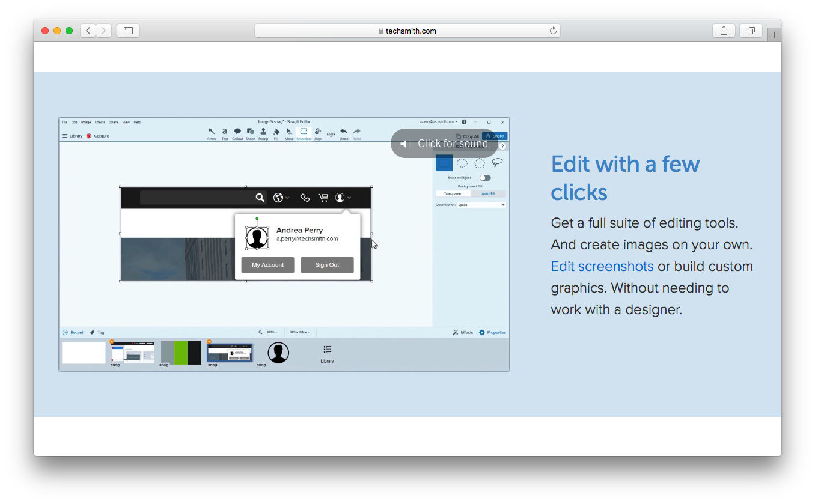Screen dimensions: 815x504
Task: Select the green and black tray thumbnail
Action: (x=181, y=353)
